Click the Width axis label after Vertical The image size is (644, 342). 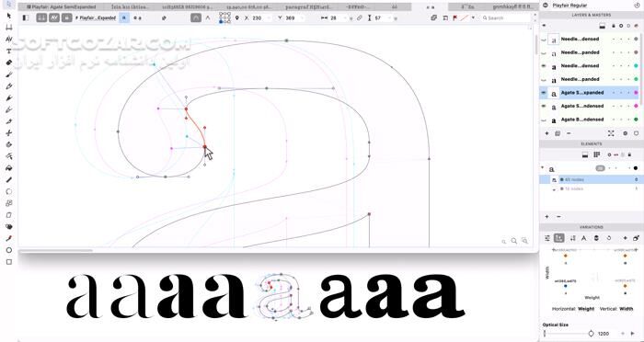tap(626, 309)
